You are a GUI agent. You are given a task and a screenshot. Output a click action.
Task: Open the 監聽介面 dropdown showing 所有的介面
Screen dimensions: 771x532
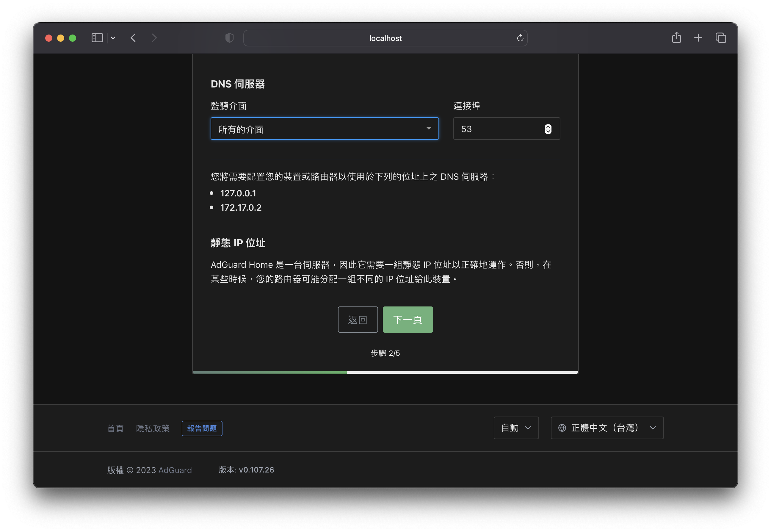[x=325, y=129]
